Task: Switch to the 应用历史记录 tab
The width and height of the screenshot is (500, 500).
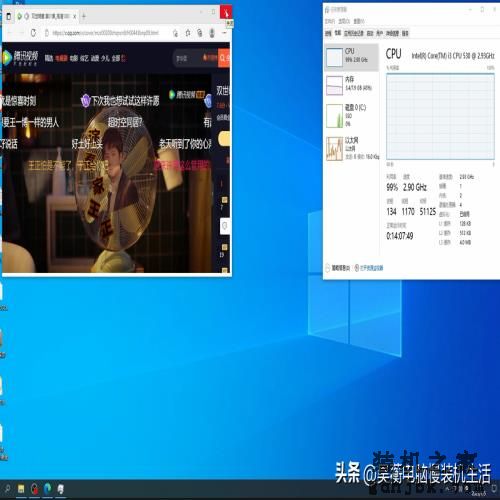Action: tap(354, 33)
